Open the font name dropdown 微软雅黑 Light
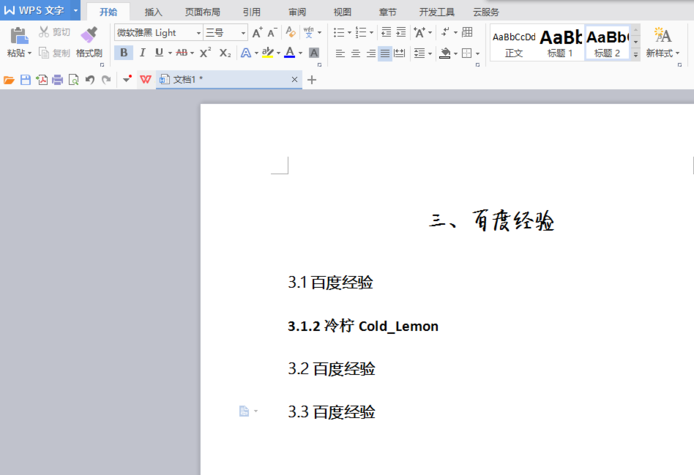 198,33
